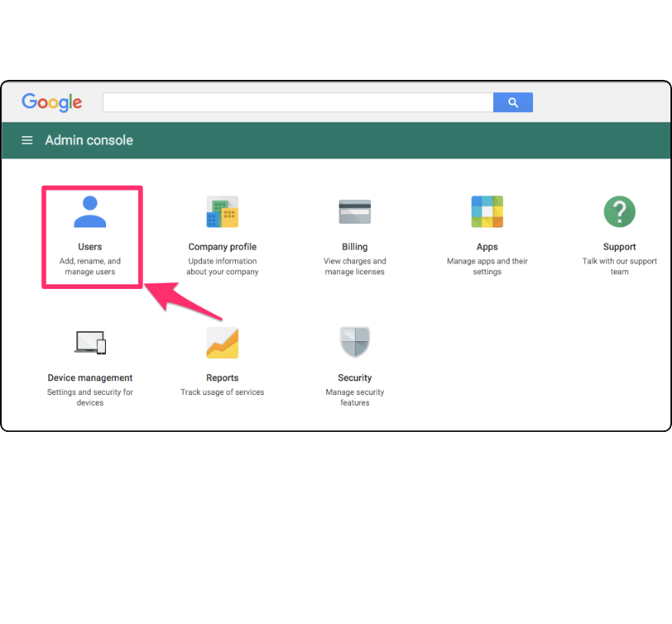Select the "Billing" text label

pyautogui.click(x=355, y=247)
